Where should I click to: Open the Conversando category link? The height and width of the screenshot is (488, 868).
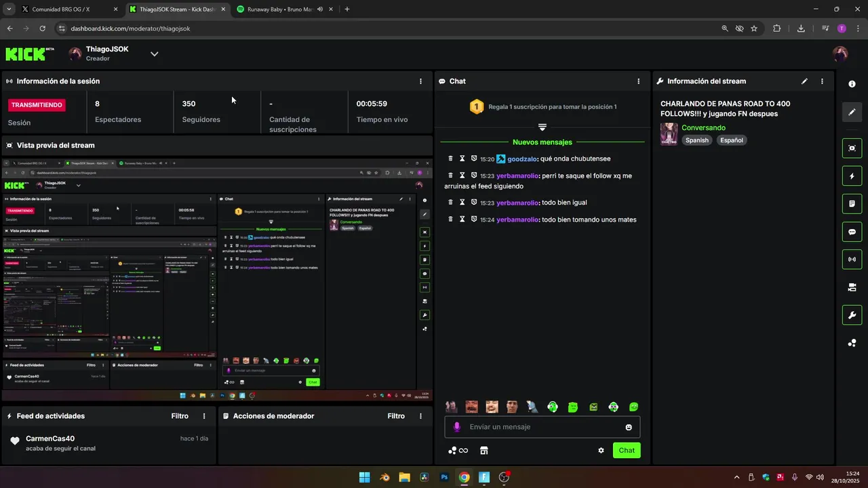tap(703, 127)
